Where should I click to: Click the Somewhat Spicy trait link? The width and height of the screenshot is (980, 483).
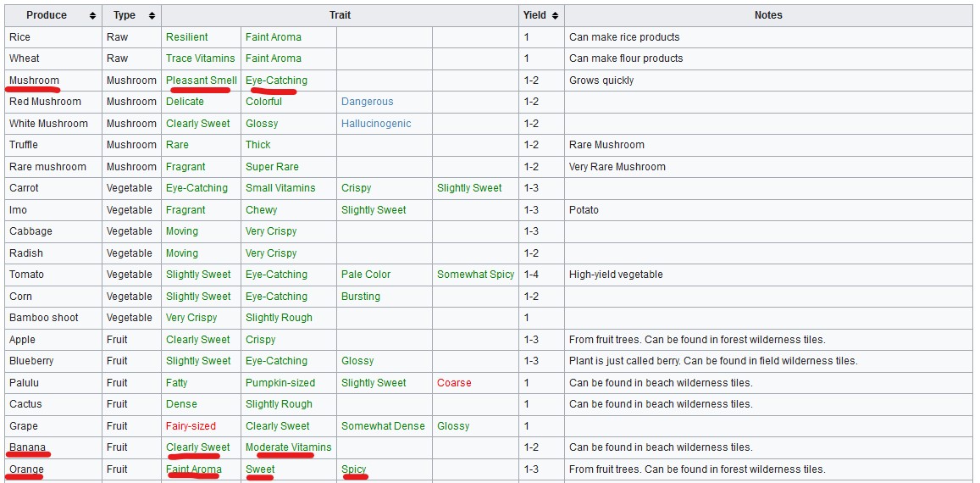point(475,275)
